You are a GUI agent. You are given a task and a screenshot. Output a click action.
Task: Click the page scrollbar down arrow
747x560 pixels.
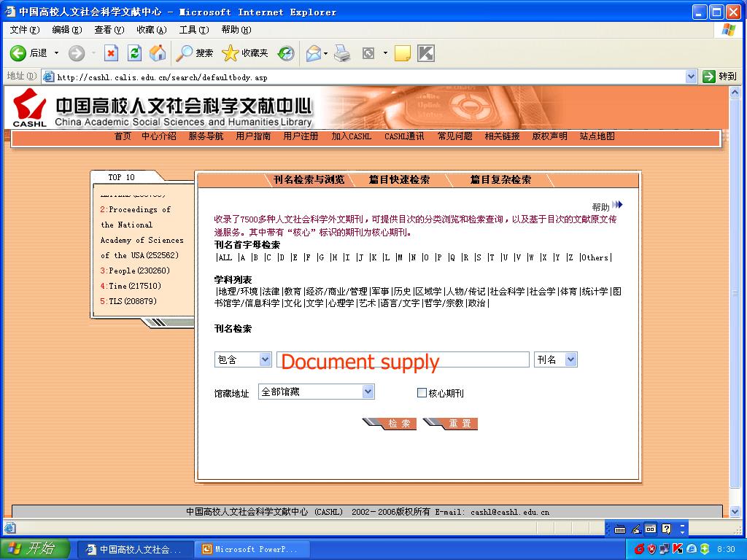point(735,512)
